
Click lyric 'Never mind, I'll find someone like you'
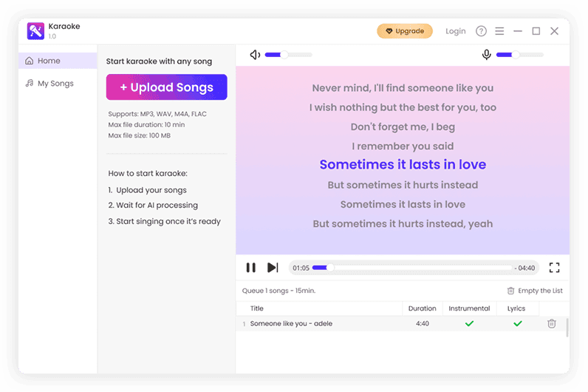click(x=403, y=88)
